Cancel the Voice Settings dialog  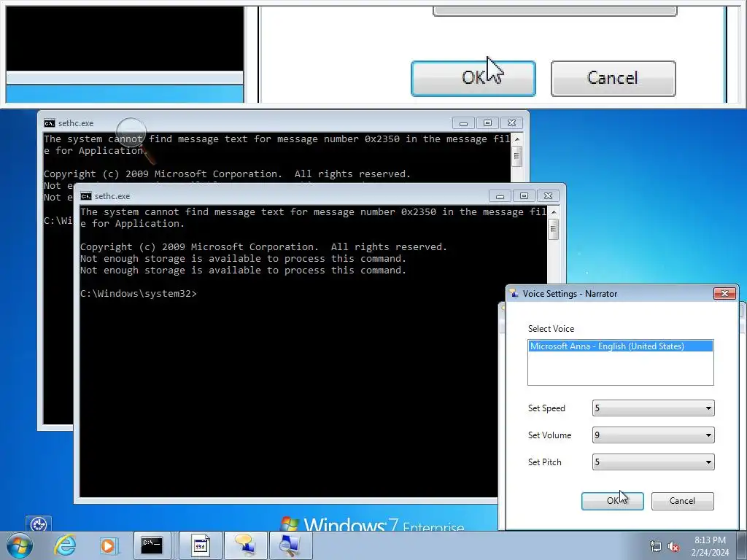point(682,501)
